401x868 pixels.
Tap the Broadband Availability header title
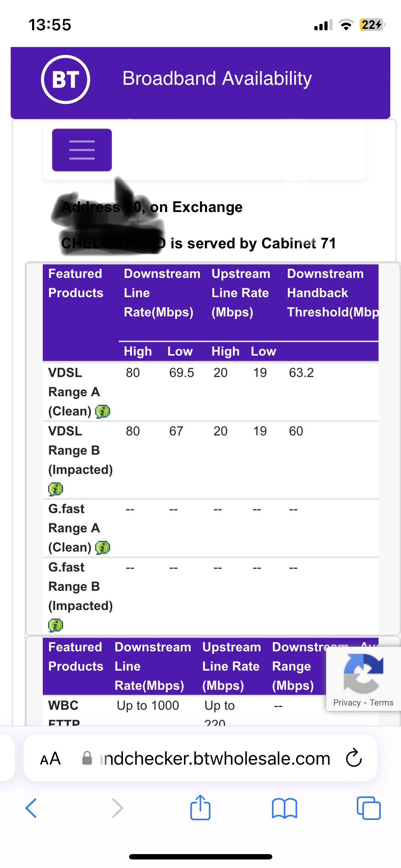tap(217, 78)
